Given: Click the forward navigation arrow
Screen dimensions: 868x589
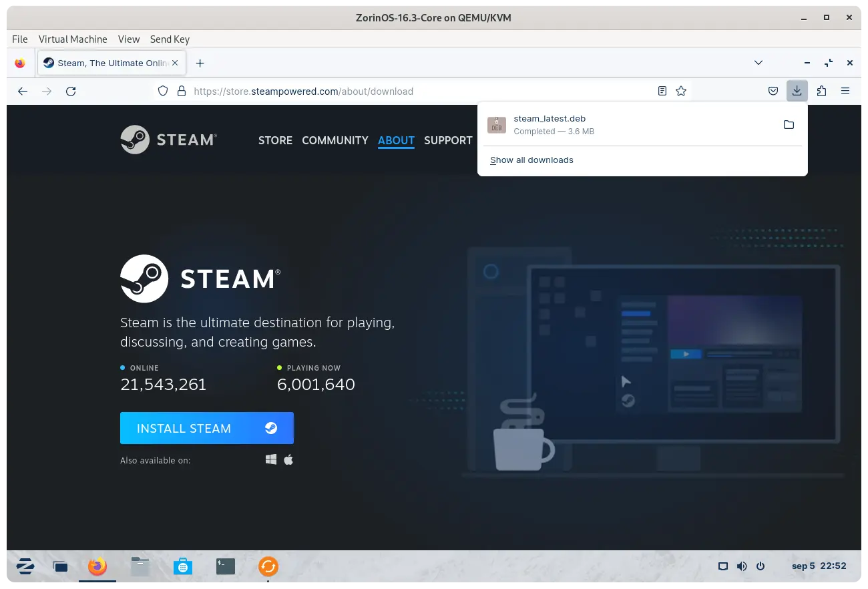Looking at the screenshot, I should point(47,91).
